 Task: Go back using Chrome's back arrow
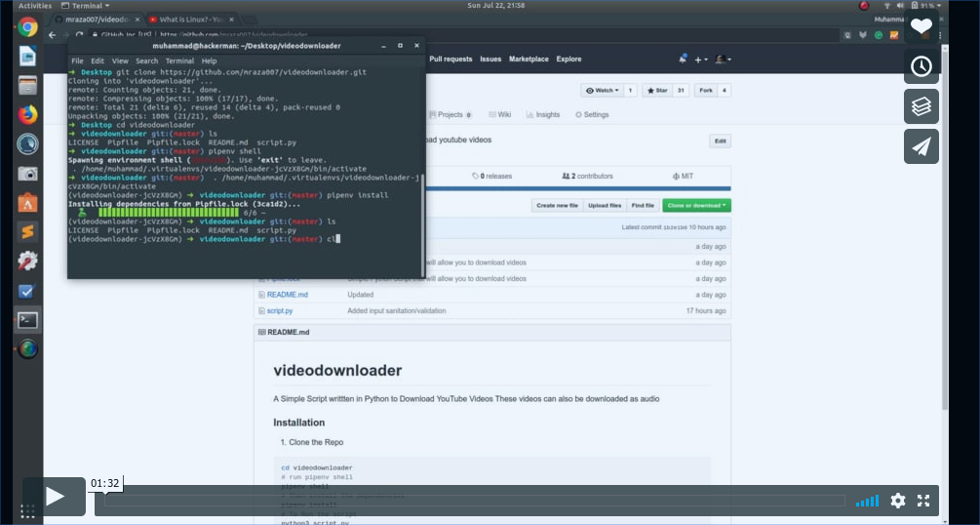tap(53, 35)
